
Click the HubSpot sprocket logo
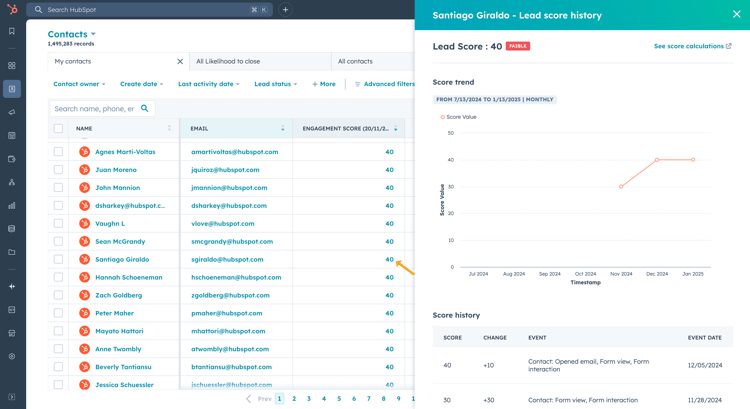point(12,9)
